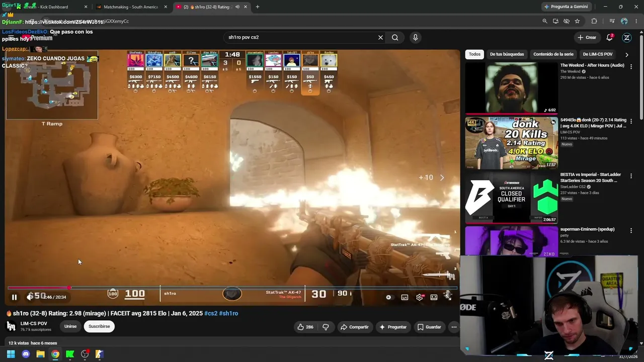644x362 pixels.
Task: Clear the YouTube search field text
Action: click(380, 37)
